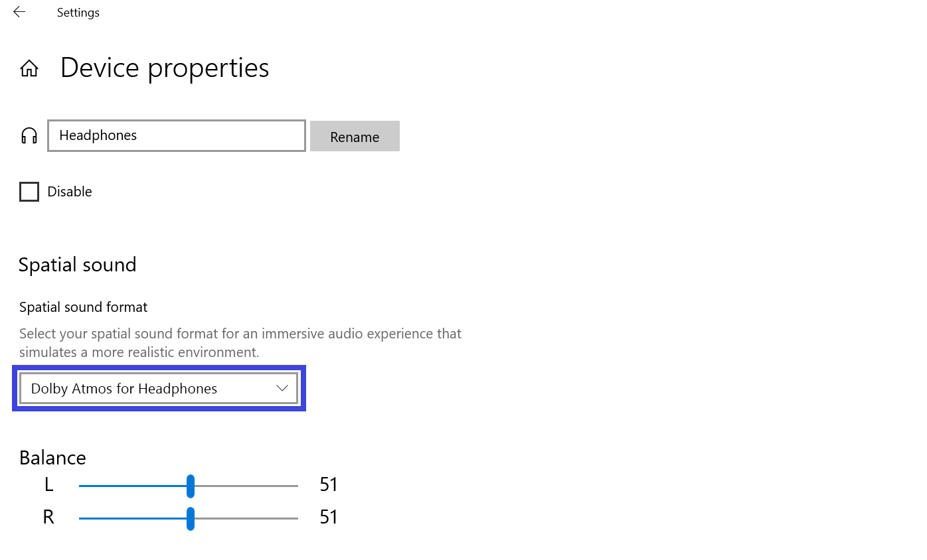Click the Rename button
The height and width of the screenshot is (560, 927).
pyautogui.click(x=354, y=136)
